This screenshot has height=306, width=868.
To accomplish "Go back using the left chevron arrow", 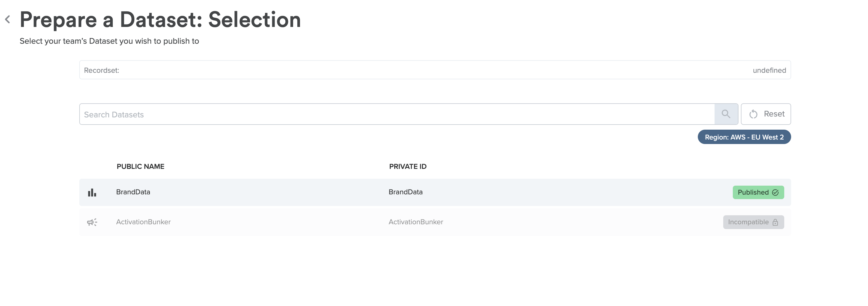I will click(7, 19).
